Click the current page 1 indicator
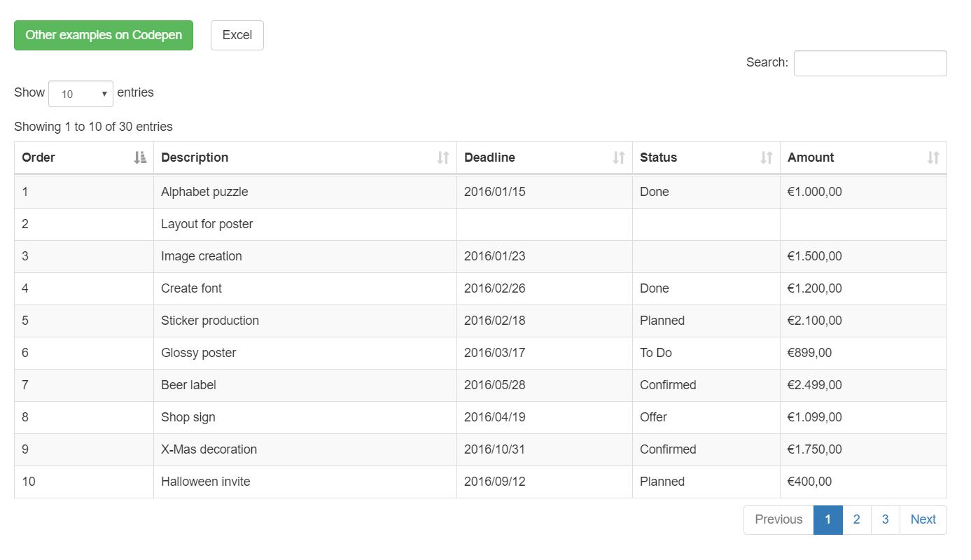 (x=828, y=519)
